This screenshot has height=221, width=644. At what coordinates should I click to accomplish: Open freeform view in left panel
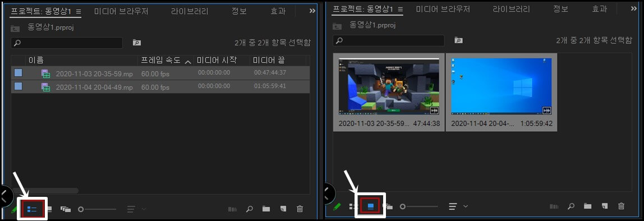65,209
